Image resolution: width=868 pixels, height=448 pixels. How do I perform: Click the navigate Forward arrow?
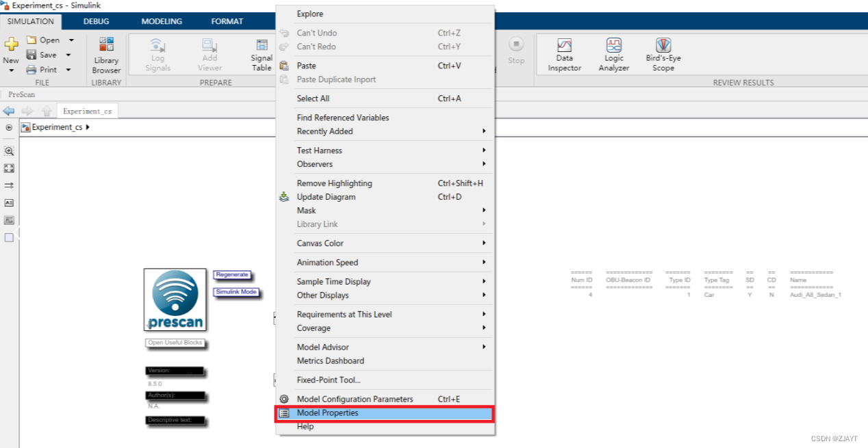[x=27, y=111]
